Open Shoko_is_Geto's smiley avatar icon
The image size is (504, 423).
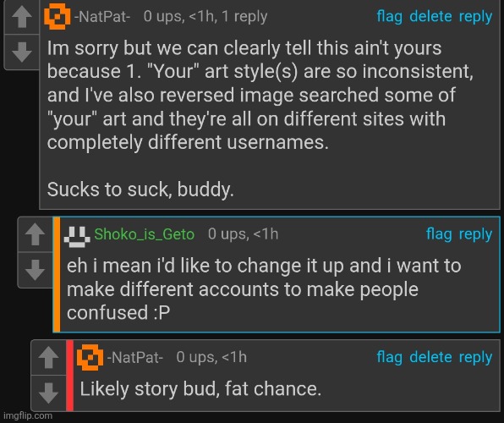77,237
